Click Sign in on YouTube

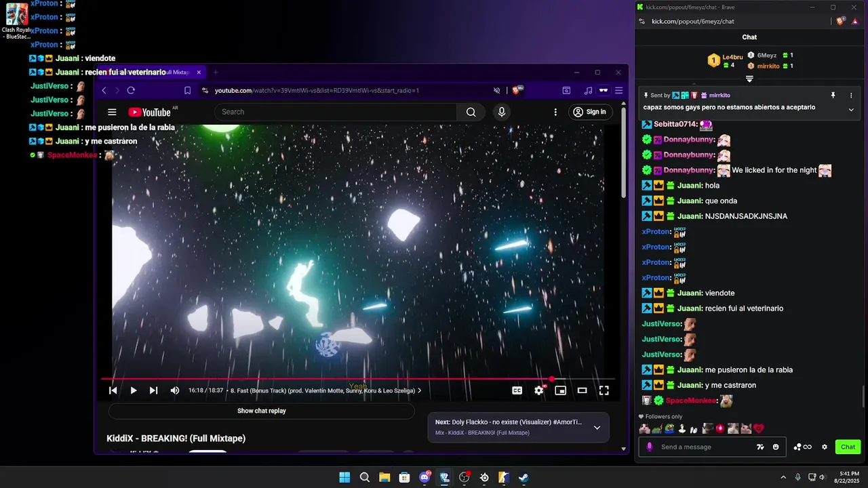click(589, 112)
